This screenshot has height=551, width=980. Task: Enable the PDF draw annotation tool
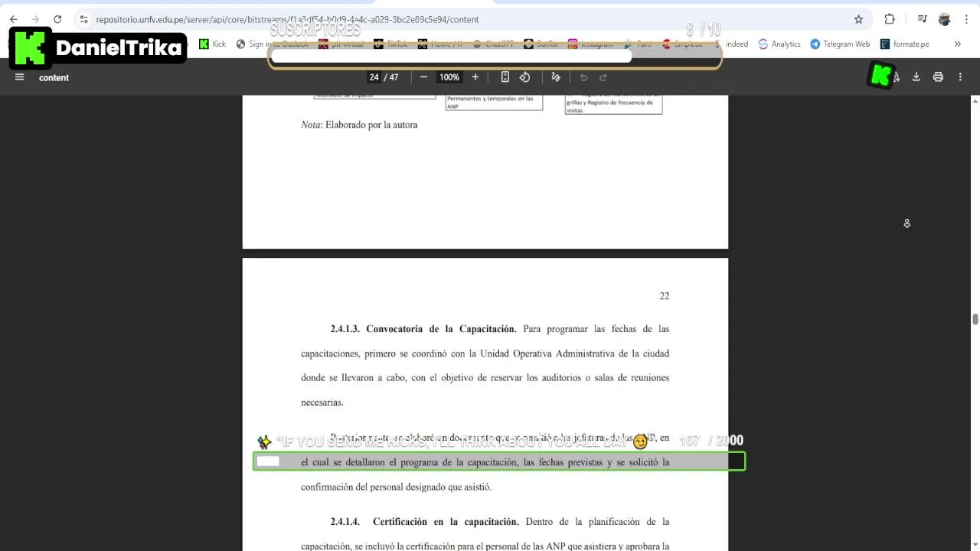[556, 77]
